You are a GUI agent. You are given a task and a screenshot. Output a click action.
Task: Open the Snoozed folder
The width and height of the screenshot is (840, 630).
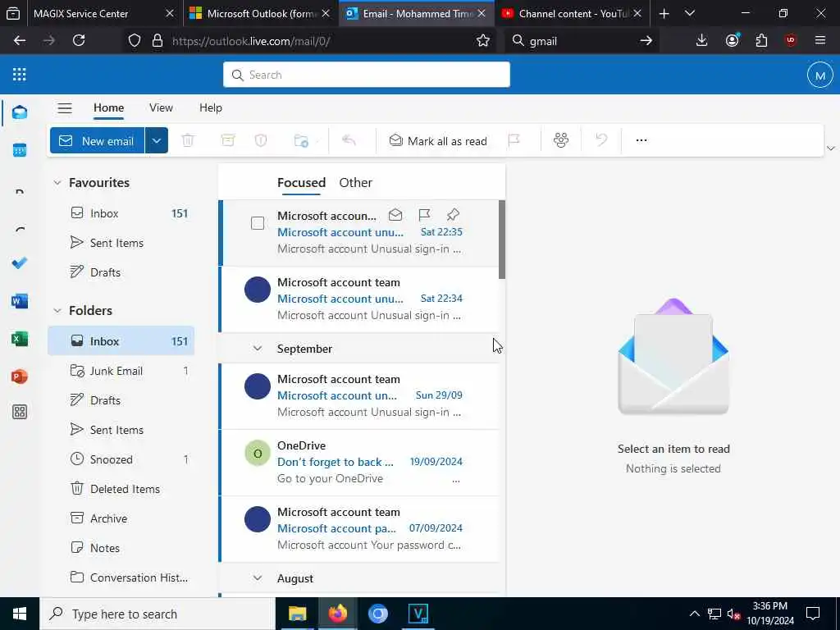pyautogui.click(x=121, y=459)
